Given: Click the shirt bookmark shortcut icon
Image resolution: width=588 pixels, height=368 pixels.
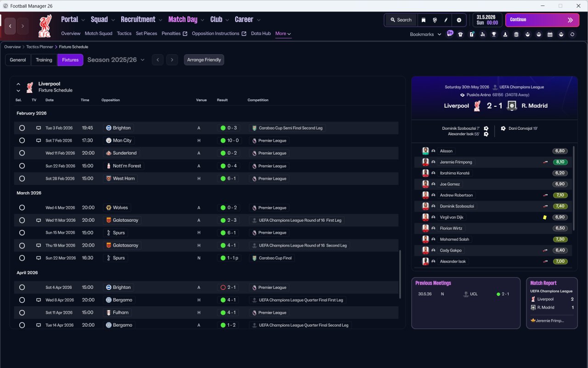Looking at the screenshot, I should [x=460, y=34].
